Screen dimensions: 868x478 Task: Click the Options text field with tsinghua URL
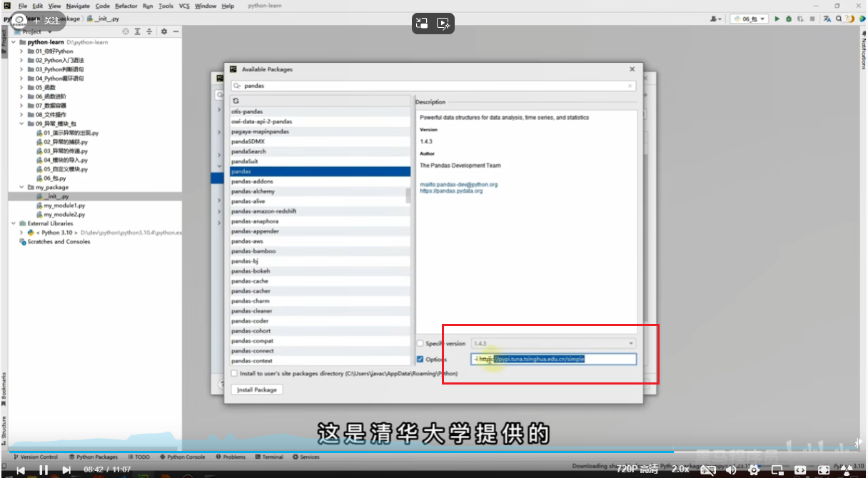coord(553,359)
